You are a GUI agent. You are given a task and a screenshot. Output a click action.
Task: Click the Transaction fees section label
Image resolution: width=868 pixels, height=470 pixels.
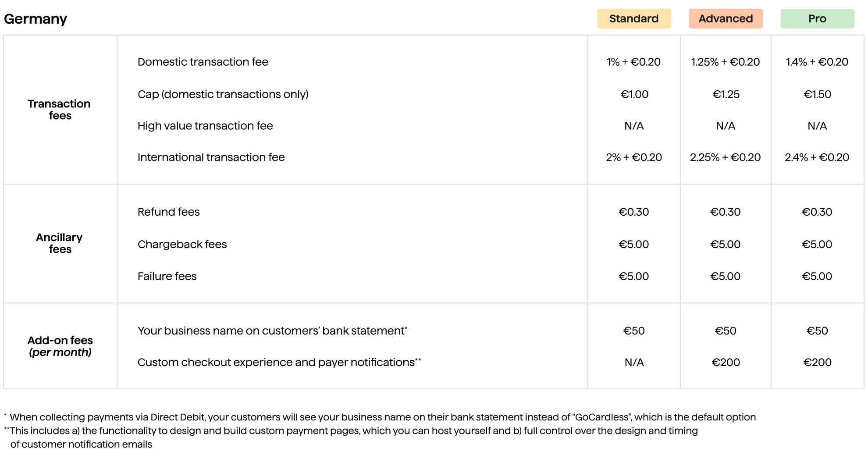pyautogui.click(x=59, y=110)
